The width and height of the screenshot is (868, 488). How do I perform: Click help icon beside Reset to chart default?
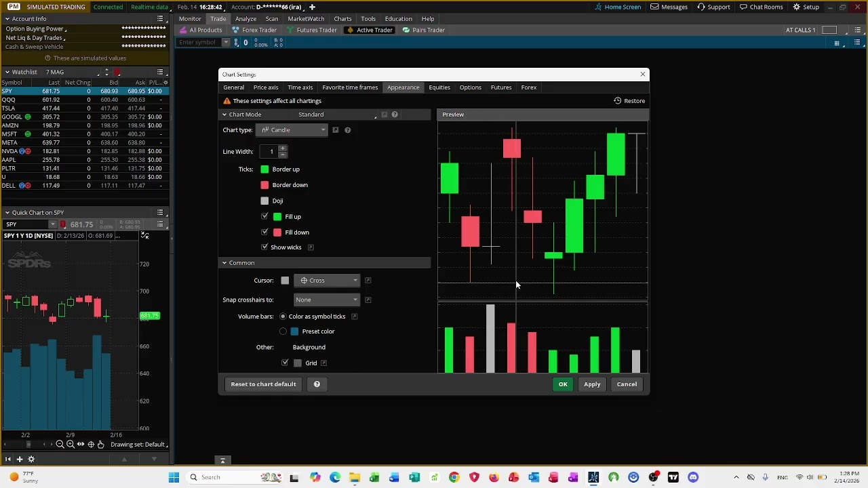click(x=317, y=384)
